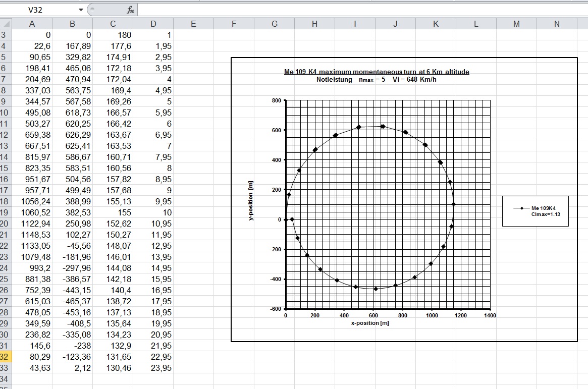
Task: Select the x-position [m] axis title
Action: 370,323
